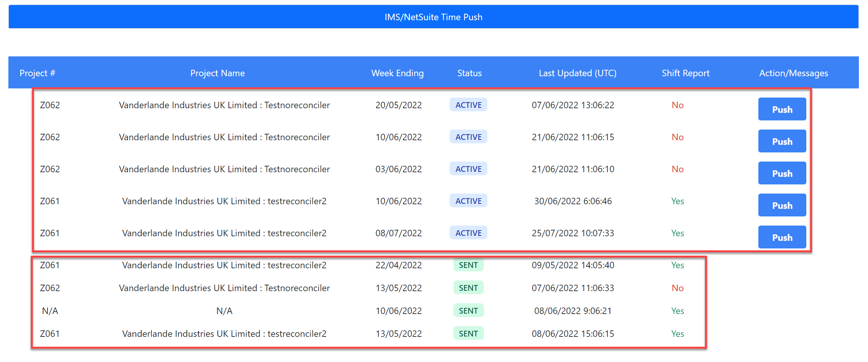Click the Shift Report Yes in the N/A row
The image size is (868, 362).
678,311
